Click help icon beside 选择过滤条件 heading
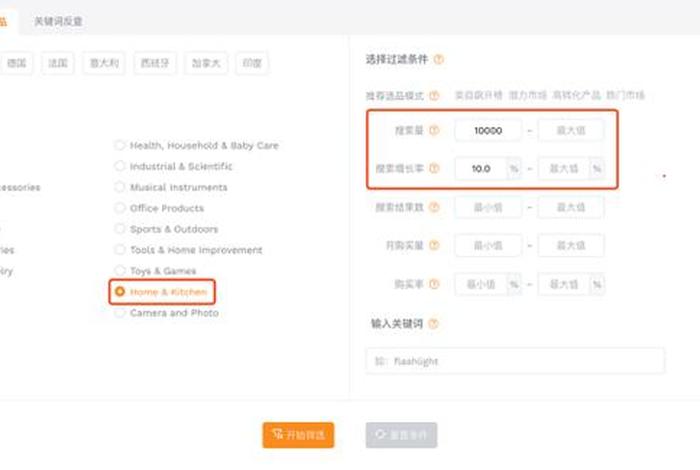This screenshot has width=700, height=470. pos(439,60)
